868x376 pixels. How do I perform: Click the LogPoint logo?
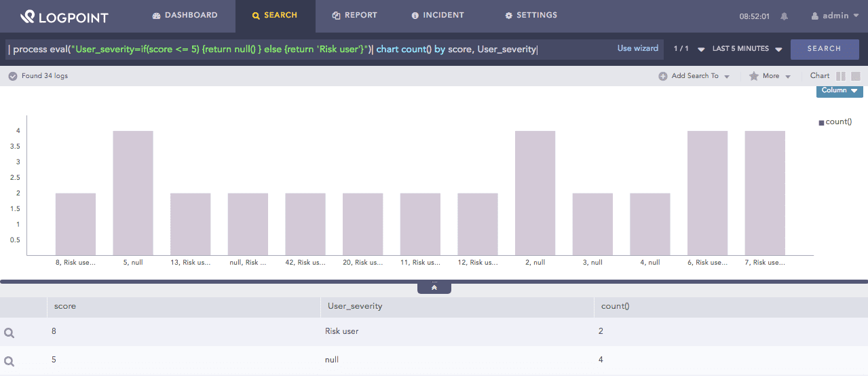click(64, 16)
